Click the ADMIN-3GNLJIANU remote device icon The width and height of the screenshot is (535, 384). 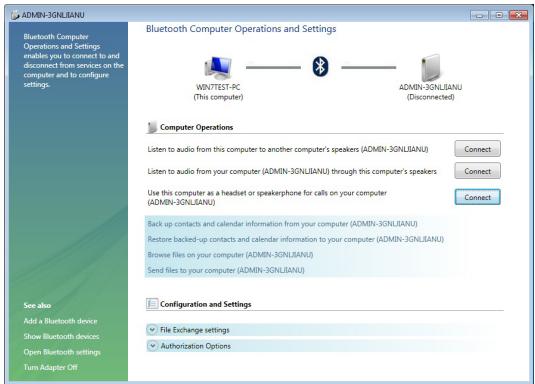(430, 67)
